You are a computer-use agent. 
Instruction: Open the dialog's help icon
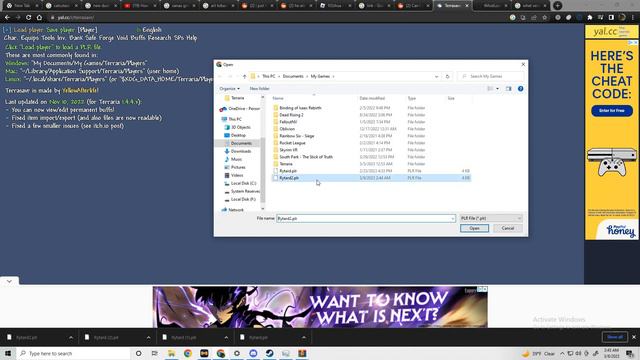(x=520, y=89)
